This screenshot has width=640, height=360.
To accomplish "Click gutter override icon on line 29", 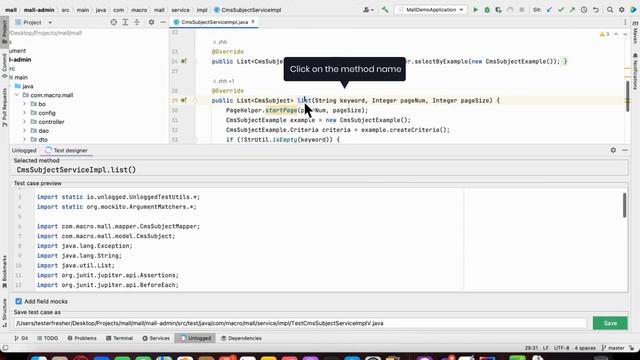I will pyautogui.click(x=184, y=100).
